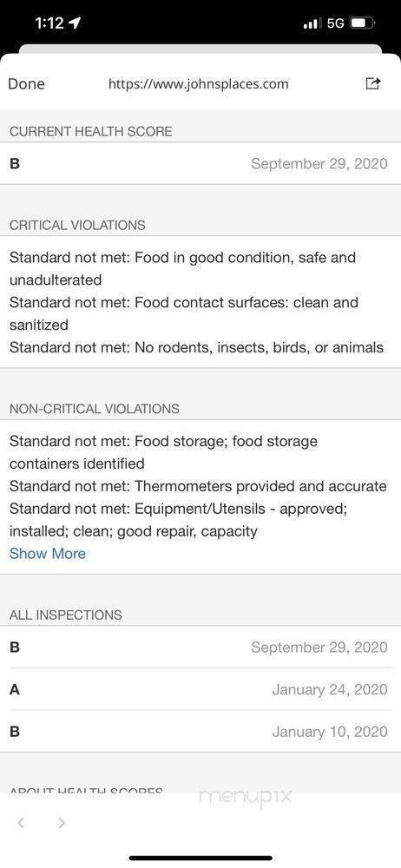Tap the home indicator bar at screen bottom
The image size is (401, 868).
200,858
